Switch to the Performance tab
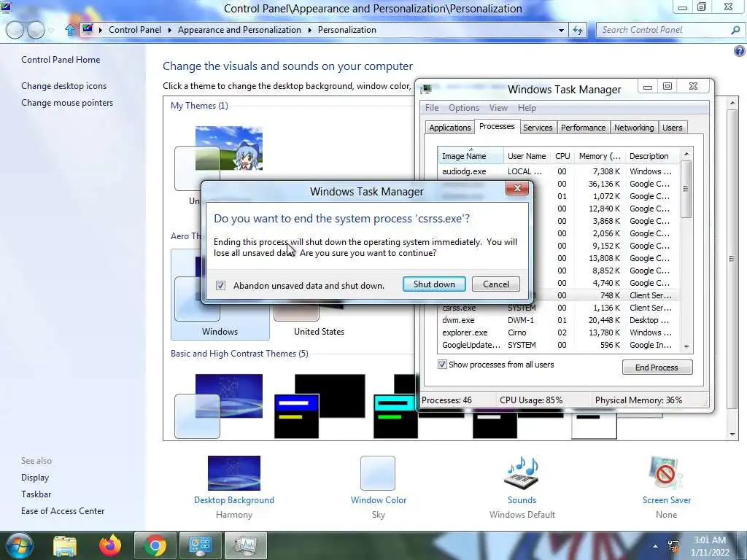 pyautogui.click(x=583, y=128)
